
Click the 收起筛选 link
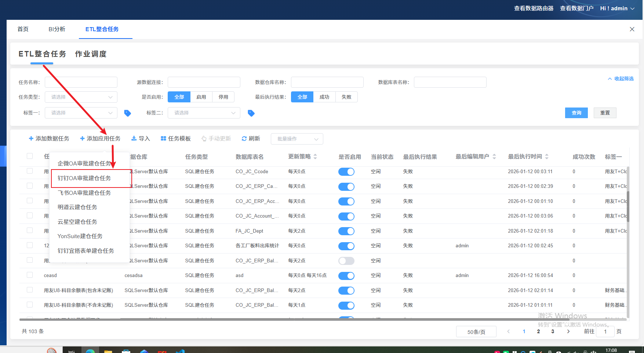(x=621, y=79)
